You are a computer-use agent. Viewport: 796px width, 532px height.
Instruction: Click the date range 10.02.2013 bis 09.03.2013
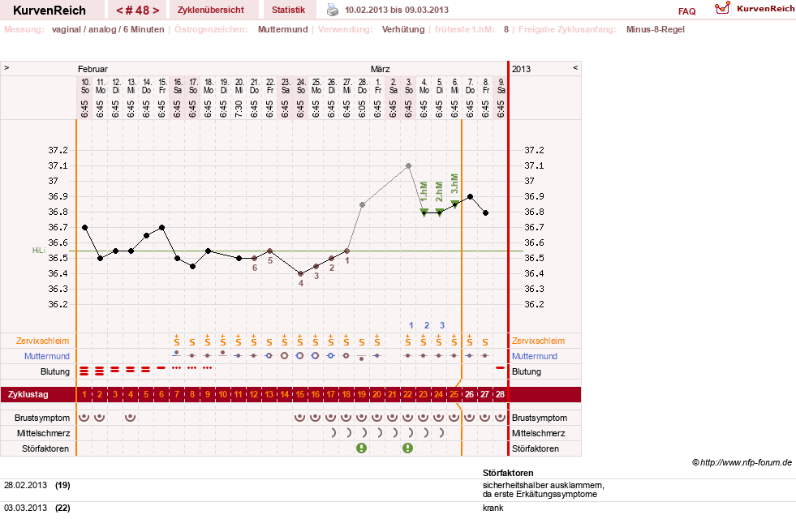[x=397, y=10]
